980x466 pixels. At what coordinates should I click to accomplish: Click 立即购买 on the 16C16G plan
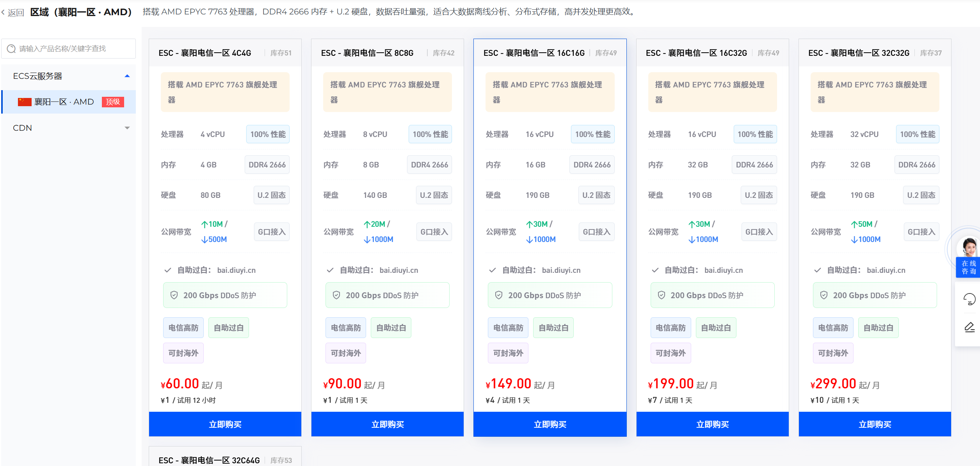(550, 424)
